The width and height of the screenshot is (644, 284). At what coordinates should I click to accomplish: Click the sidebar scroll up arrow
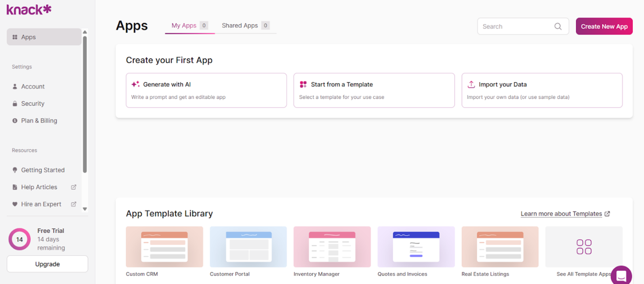click(x=85, y=32)
